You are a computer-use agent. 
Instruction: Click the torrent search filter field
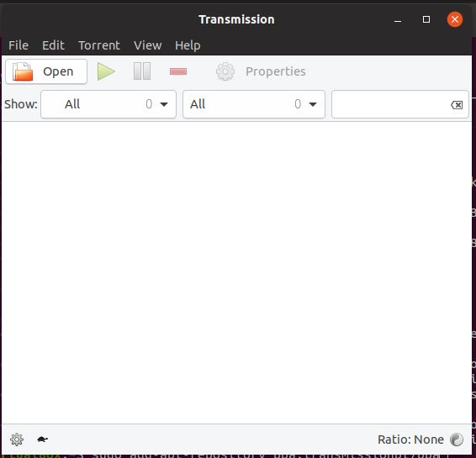pos(400,104)
